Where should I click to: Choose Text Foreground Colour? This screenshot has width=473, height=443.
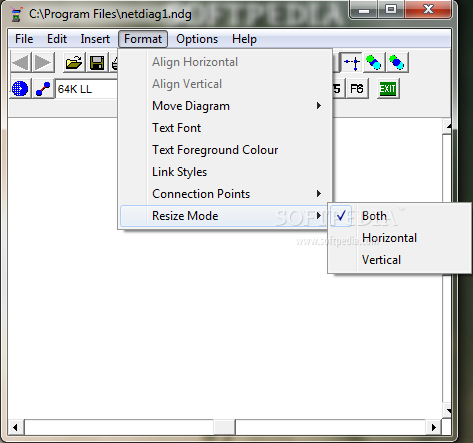pos(225,150)
